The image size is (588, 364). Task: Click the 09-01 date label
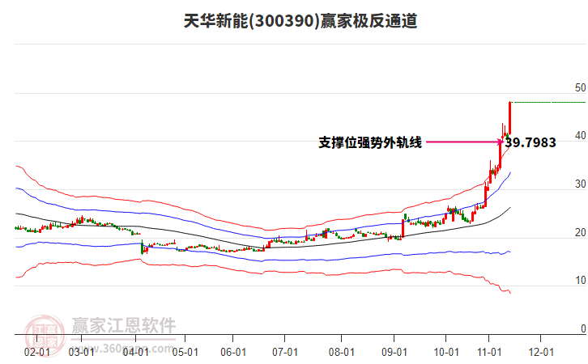pos(394,352)
